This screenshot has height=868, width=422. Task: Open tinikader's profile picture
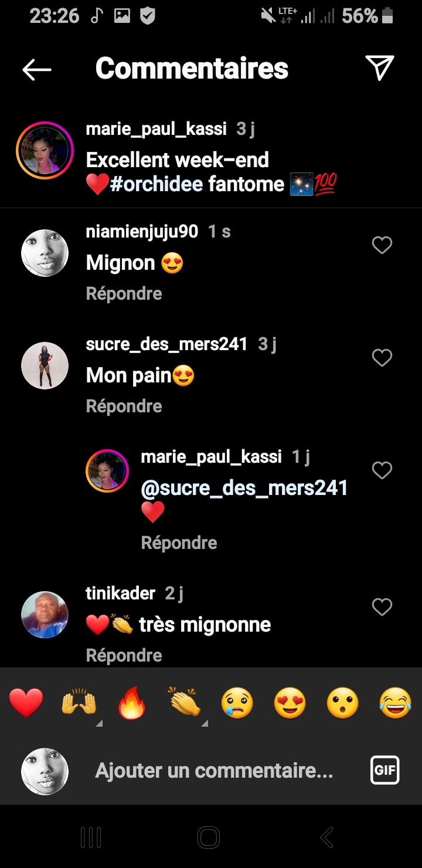point(45,615)
